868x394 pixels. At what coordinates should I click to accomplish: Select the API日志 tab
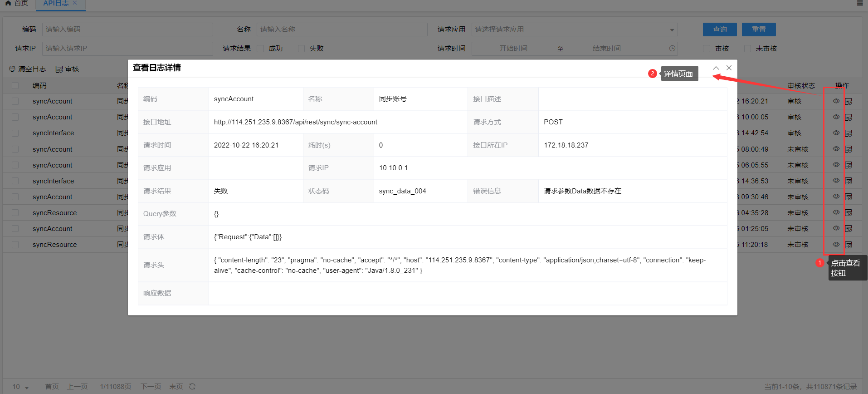tap(56, 3)
